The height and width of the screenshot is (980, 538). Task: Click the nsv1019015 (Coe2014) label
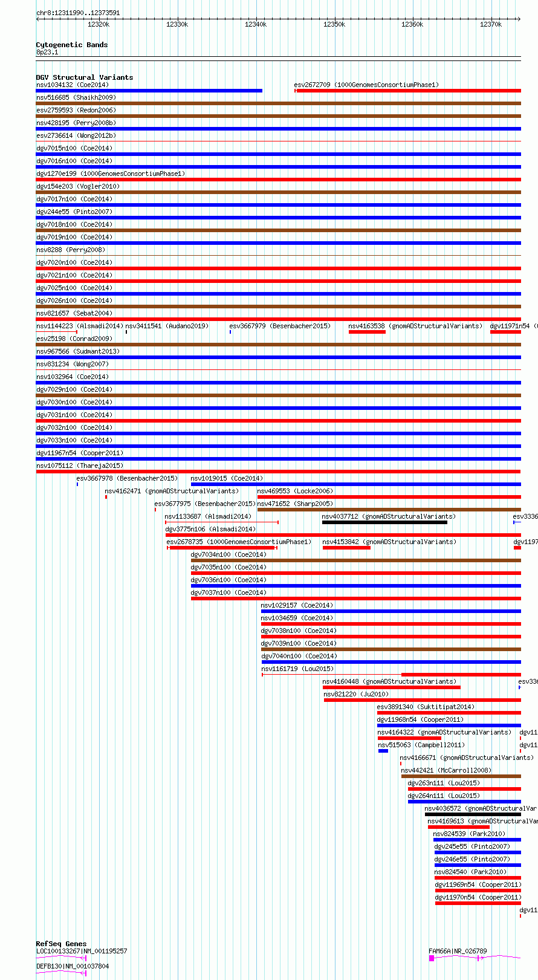(x=227, y=478)
